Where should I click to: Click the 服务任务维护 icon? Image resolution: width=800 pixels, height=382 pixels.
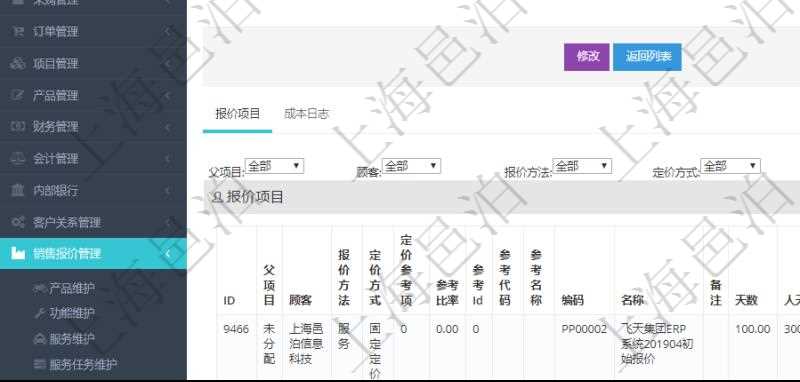point(40,364)
